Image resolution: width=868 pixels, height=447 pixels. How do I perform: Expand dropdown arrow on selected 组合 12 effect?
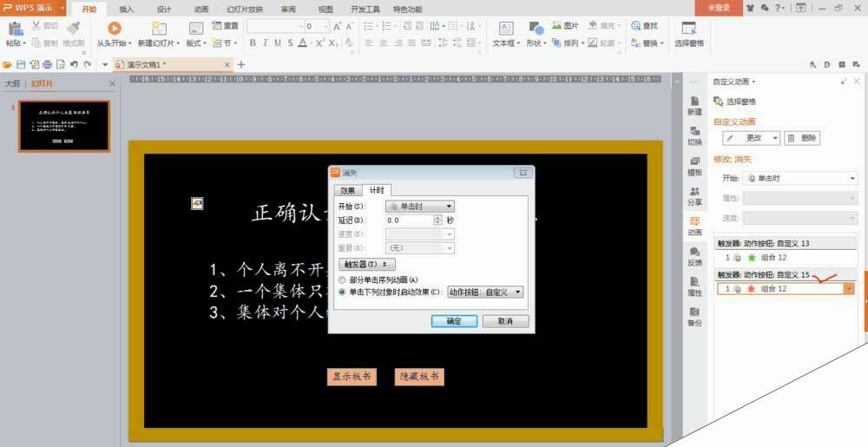pyautogui.click(x=849, y=289)
